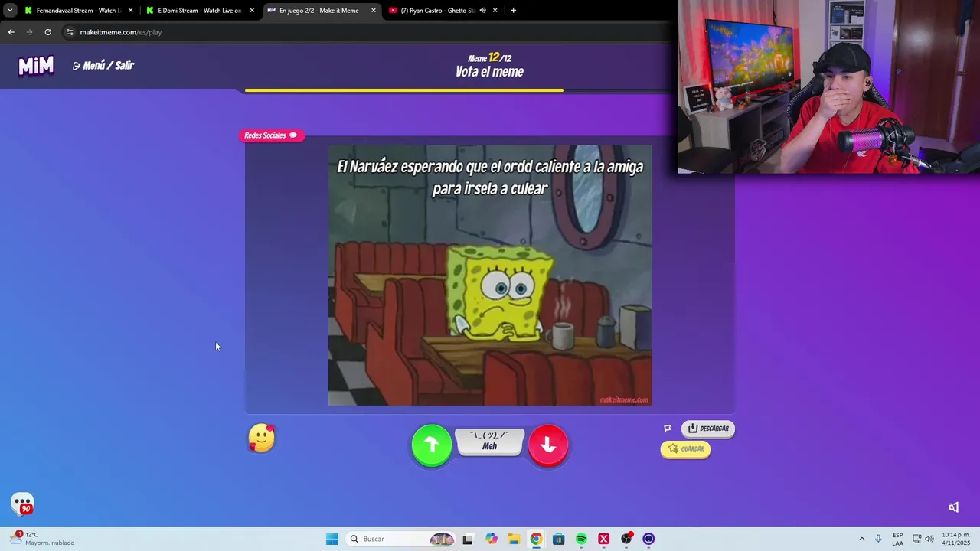The image size is (980, 551).
Task: Open the network tray icon
Action: click(916, 539)
